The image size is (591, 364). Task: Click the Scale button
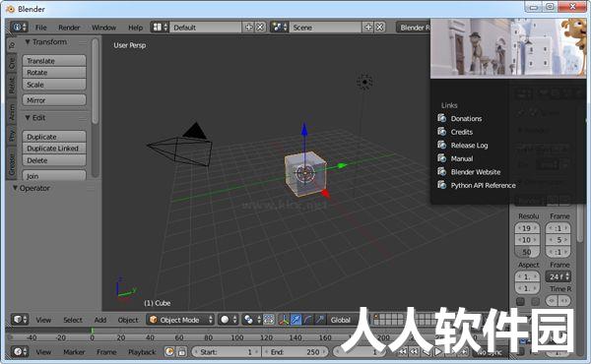point(54,85)
